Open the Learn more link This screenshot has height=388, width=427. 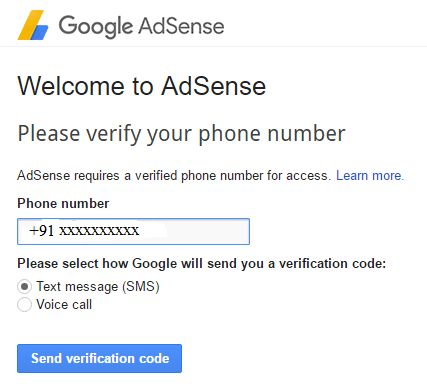click(x=370, y=176)
